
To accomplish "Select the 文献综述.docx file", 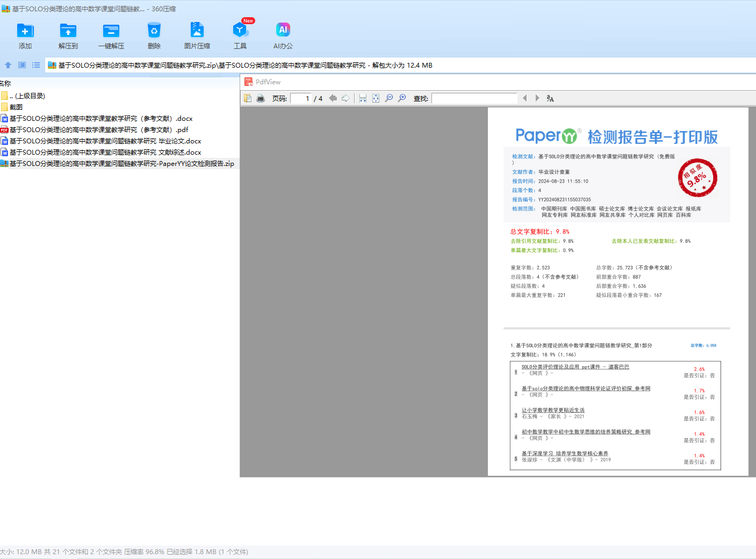I will pyautogui.click(x=101, y=152).
